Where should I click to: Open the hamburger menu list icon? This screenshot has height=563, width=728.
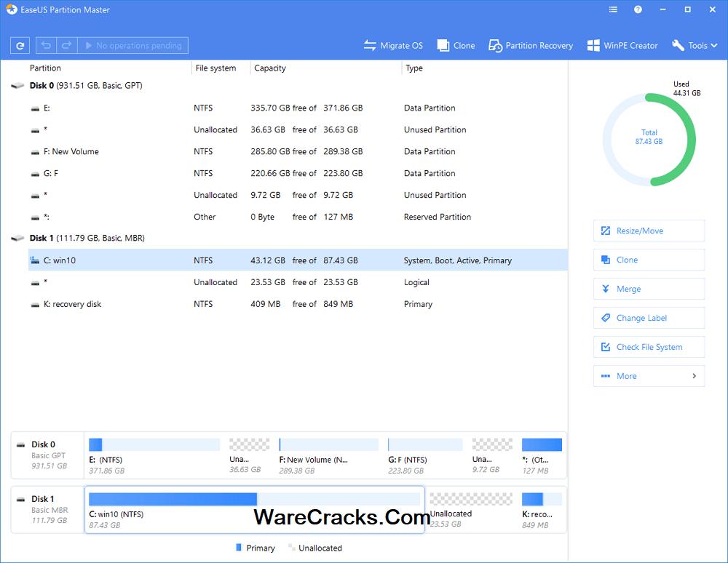(614, 10)
